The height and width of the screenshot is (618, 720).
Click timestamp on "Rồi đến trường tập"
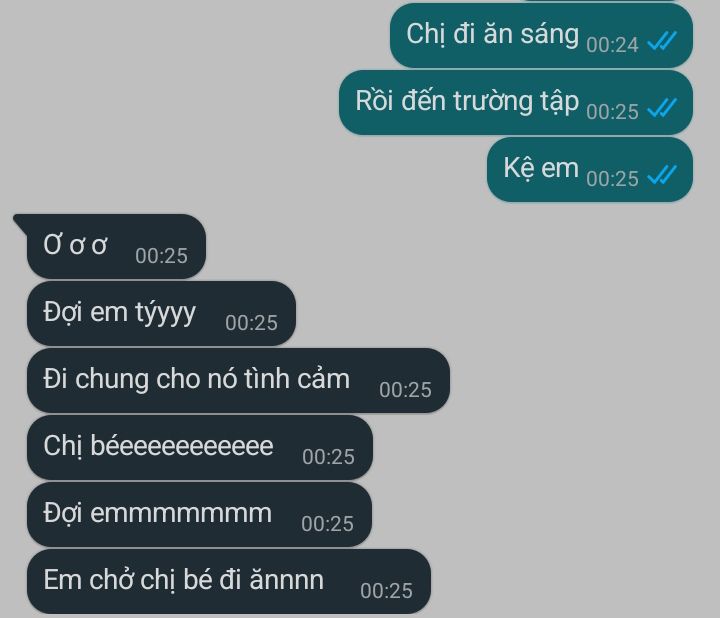(612, 112)
